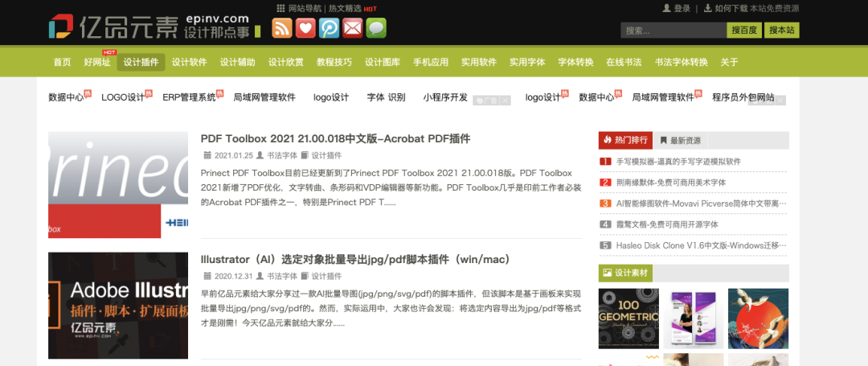Click the red envelope email icon
This screenshot has height=366, width=868.
[353, 27]
